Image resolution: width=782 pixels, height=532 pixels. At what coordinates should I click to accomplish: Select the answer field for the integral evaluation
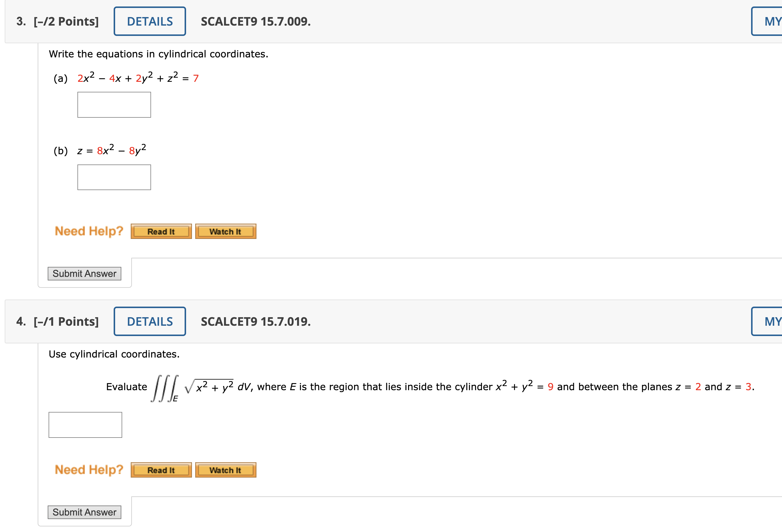[x=85, y=425]
